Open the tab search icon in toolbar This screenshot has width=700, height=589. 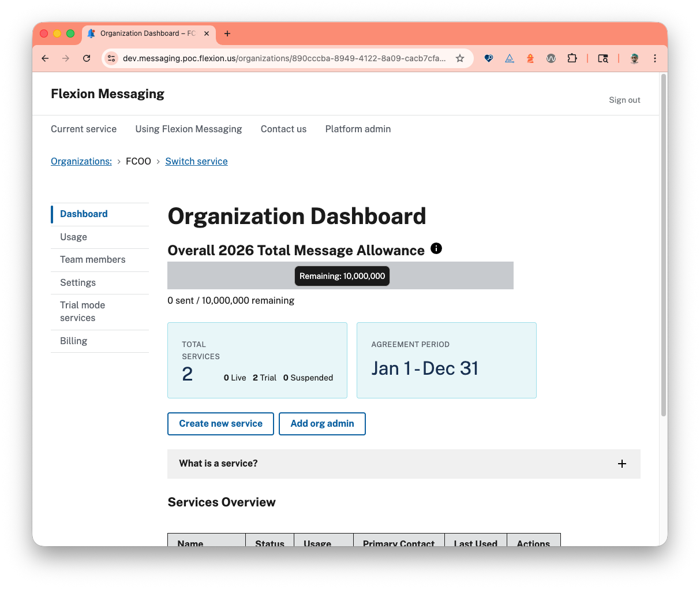[603, 58]
